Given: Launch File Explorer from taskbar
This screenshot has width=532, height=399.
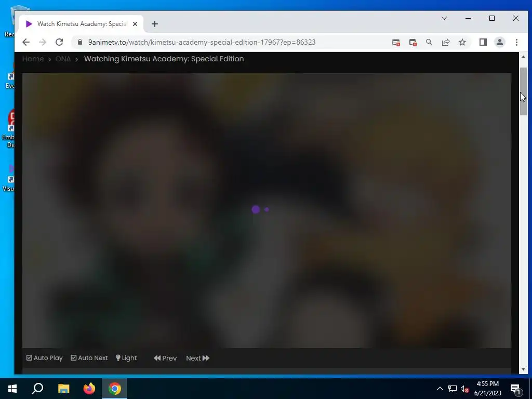Looking at the screenshot, I should tap(63, 389).
